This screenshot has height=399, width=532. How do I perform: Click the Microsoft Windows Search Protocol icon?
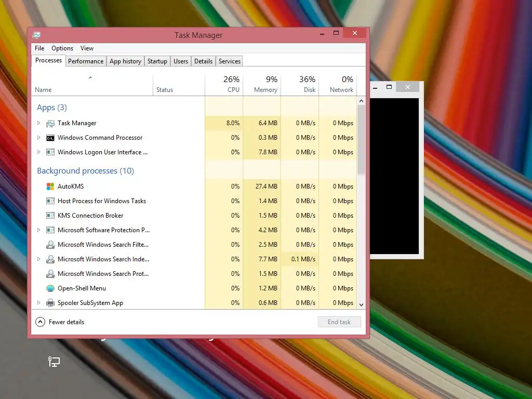[x=50, y=274]
